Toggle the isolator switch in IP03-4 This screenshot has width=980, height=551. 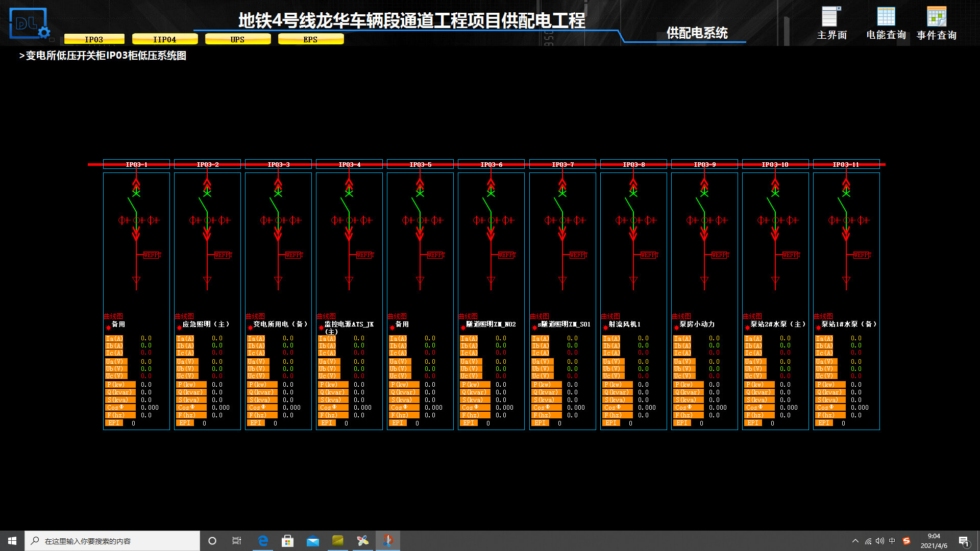[346, 204]
